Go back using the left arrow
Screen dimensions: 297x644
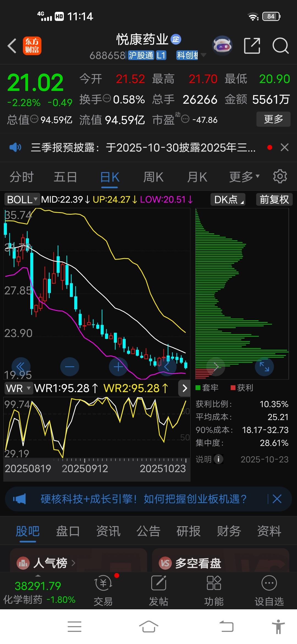click(x=12, y=45)
